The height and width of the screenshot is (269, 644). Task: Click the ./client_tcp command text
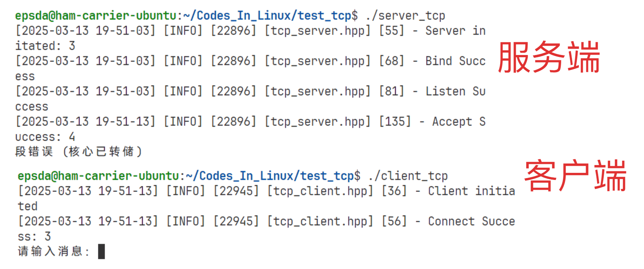(408, 176)
